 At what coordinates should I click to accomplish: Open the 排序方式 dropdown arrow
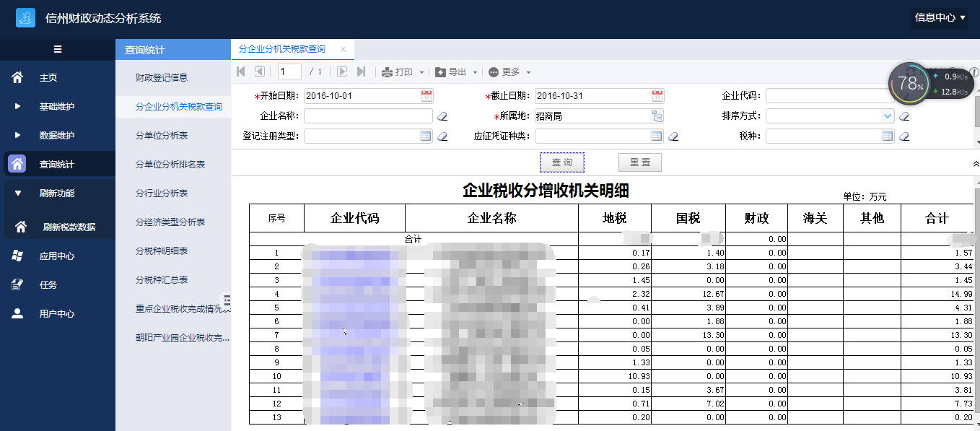[888, 116]
